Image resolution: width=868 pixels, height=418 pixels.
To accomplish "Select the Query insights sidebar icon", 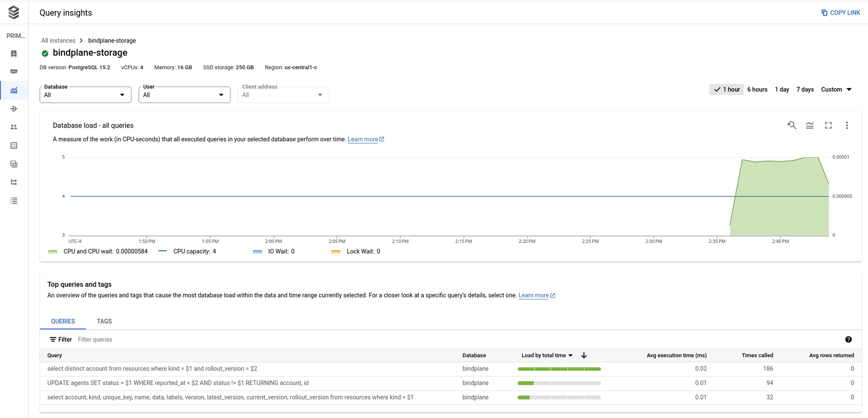I will [14, 90].
